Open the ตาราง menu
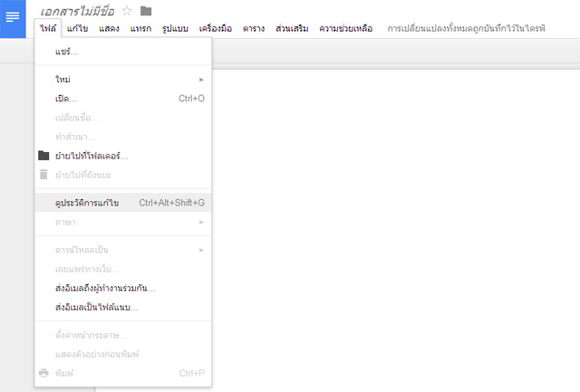The height and width of the screenshot is (392, 580). (254, 28)
